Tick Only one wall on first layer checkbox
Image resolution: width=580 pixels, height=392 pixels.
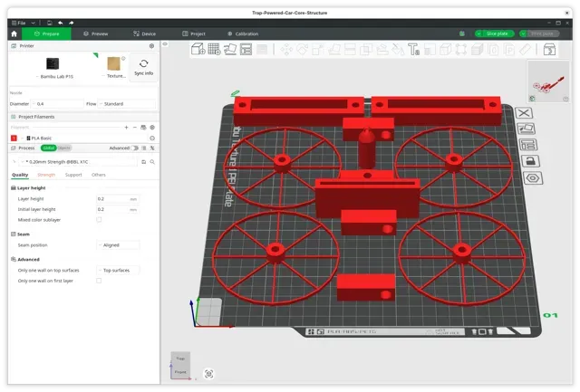99,281
